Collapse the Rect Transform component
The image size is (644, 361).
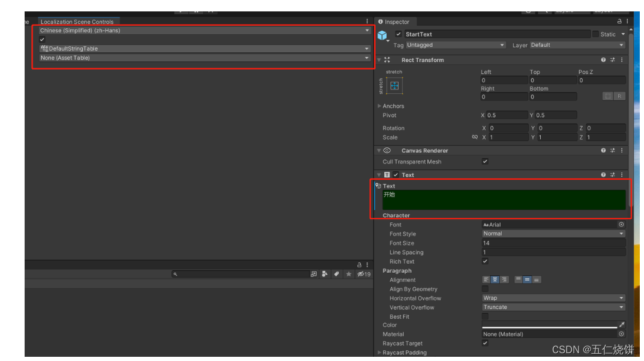click(379, 60)
